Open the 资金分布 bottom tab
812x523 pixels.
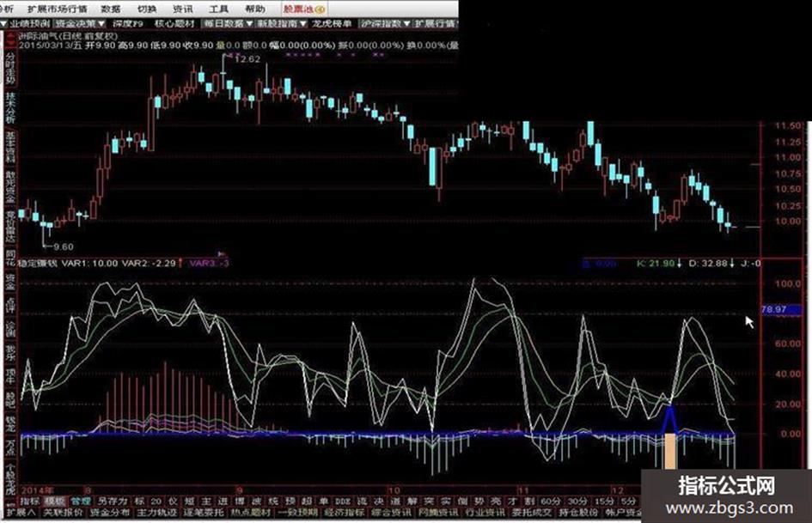(x=110, y=512)
